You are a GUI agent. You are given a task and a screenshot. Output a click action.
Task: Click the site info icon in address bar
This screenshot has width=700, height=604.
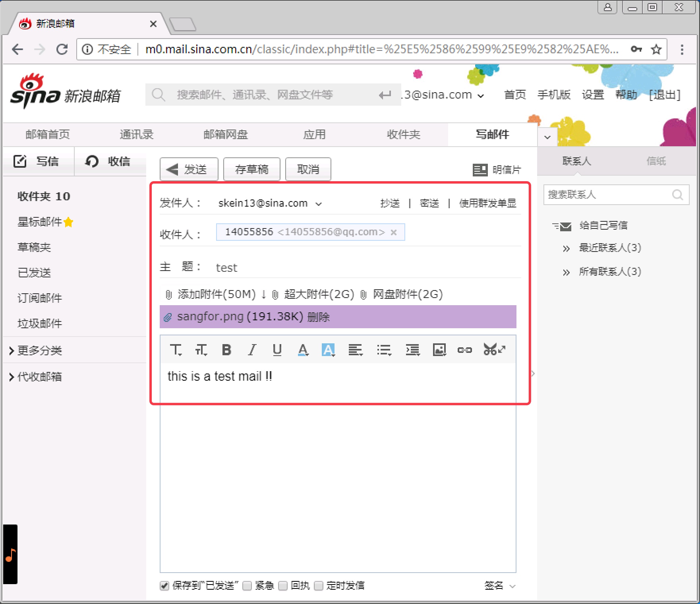tap(87, 49)
